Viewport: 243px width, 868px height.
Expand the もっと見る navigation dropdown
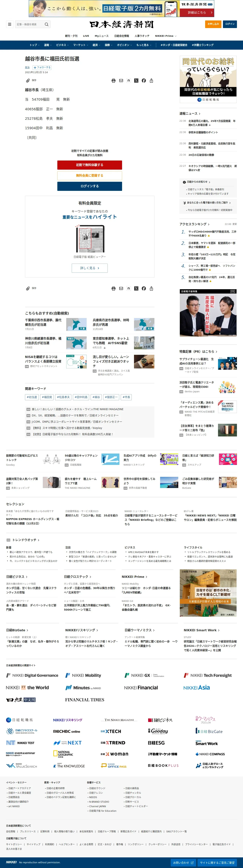[x=144, y=45]
